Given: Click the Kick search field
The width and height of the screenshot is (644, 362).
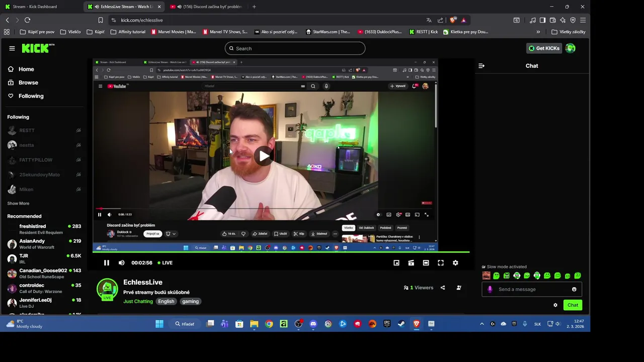Looking at the screenshot, I should click(x=295, y=48).
